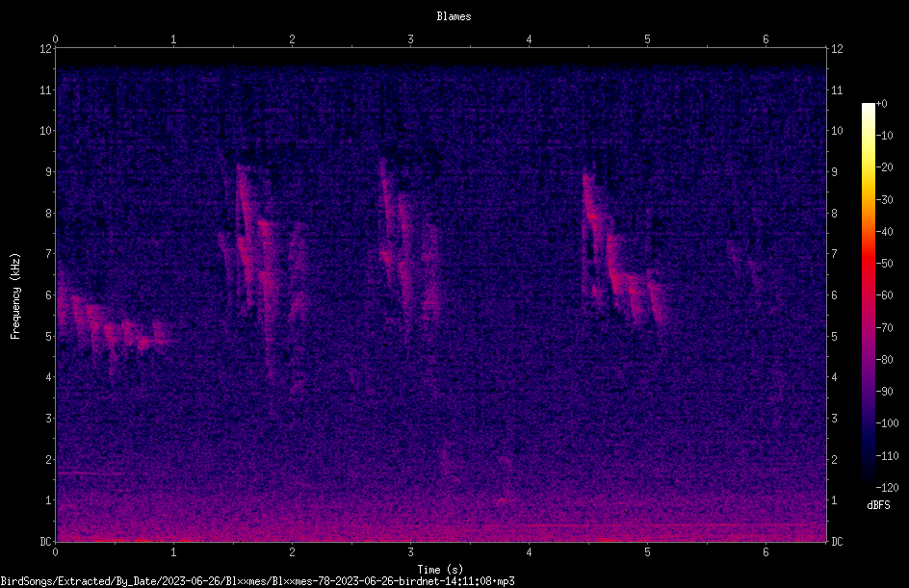The image size is (909, 588).
Task: Click the '-50' colorbar scale value
Action: (x=884, y=264)
